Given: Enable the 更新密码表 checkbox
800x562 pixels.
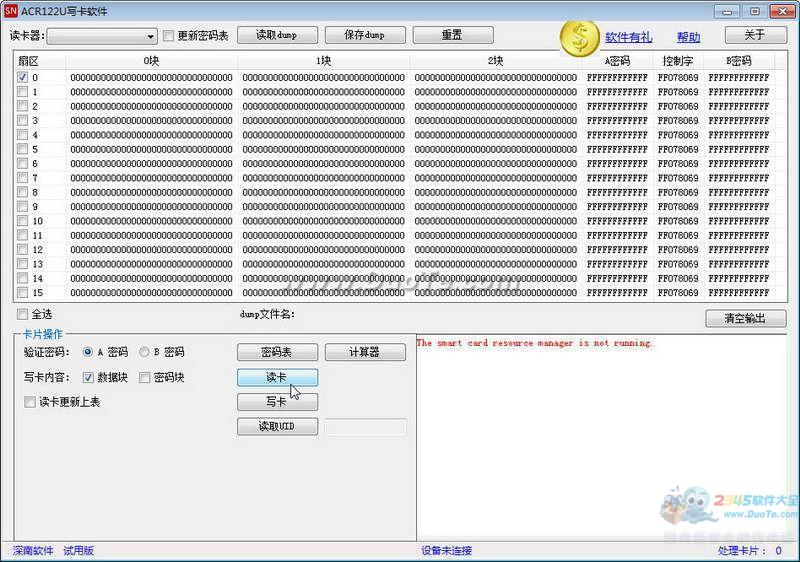Looking at the screenshot, I should click(x=168, y=36).
